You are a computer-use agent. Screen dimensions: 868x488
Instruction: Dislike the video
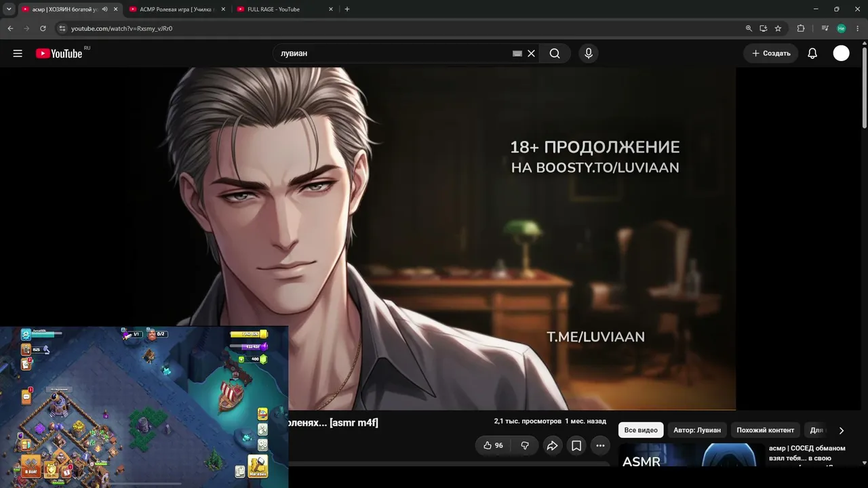(525, 445)
